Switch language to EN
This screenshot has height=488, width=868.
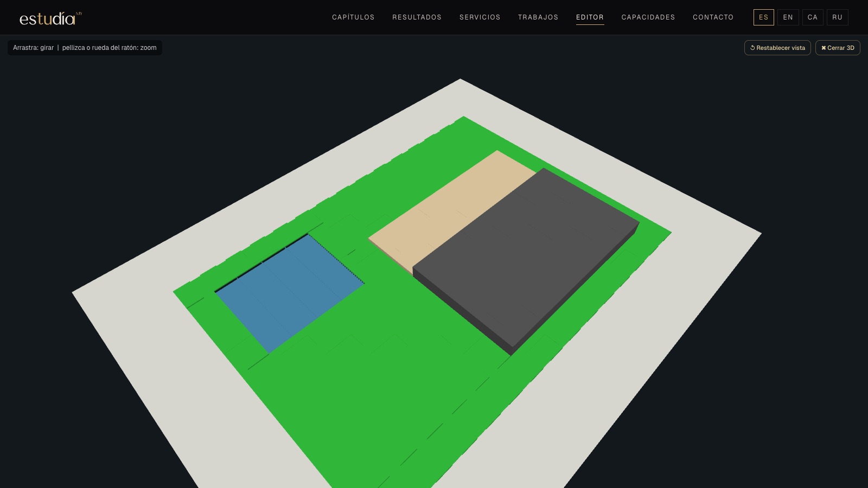(788, 17)
